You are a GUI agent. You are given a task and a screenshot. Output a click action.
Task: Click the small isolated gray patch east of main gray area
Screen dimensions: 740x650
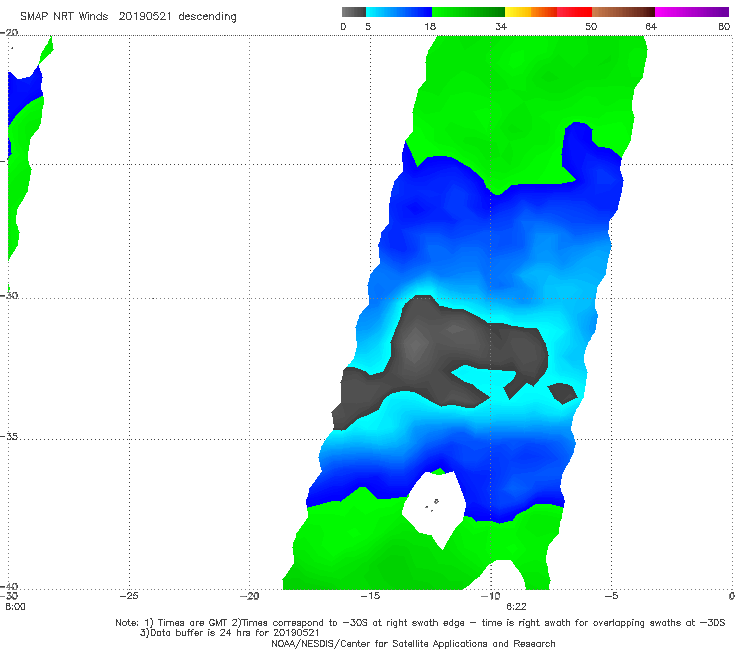click(562, 393)
